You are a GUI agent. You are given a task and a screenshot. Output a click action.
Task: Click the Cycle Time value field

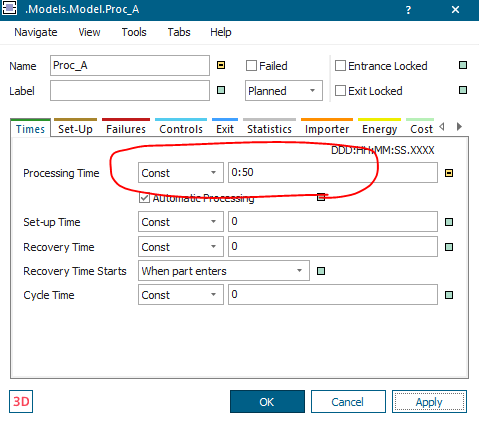point(333,295)
